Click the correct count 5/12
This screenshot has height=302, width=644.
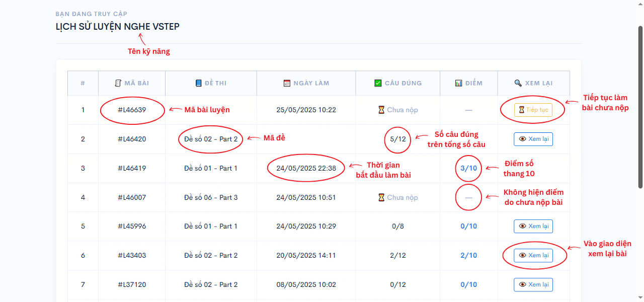[398, 139]
